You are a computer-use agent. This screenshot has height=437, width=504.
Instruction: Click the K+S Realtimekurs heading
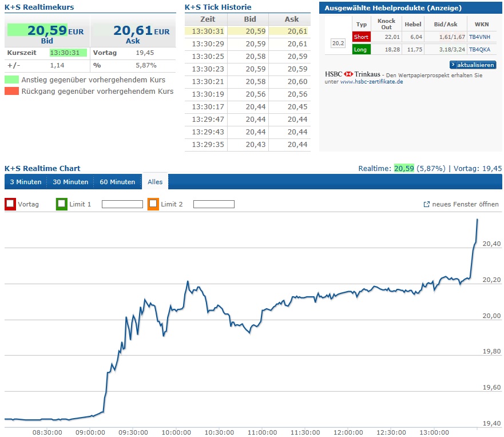point(39,7)
